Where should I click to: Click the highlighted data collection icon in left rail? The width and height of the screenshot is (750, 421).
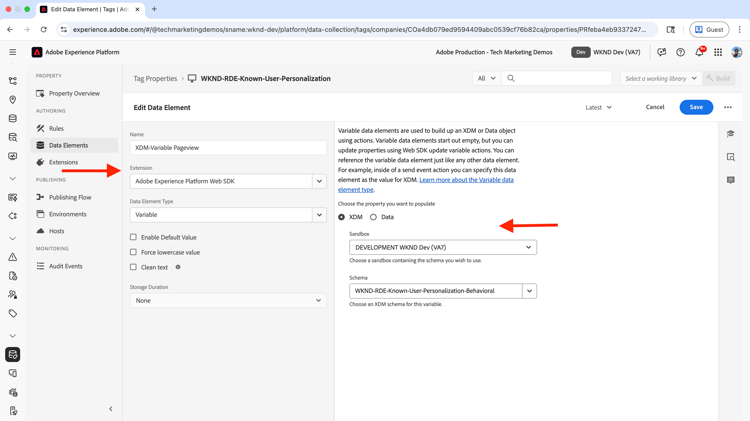click(x=13, y=355)
